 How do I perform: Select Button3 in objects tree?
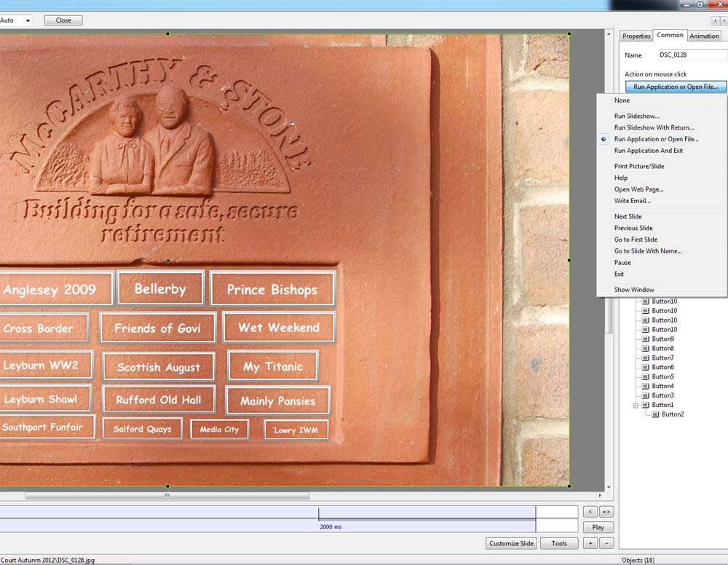tap(662, 395)
